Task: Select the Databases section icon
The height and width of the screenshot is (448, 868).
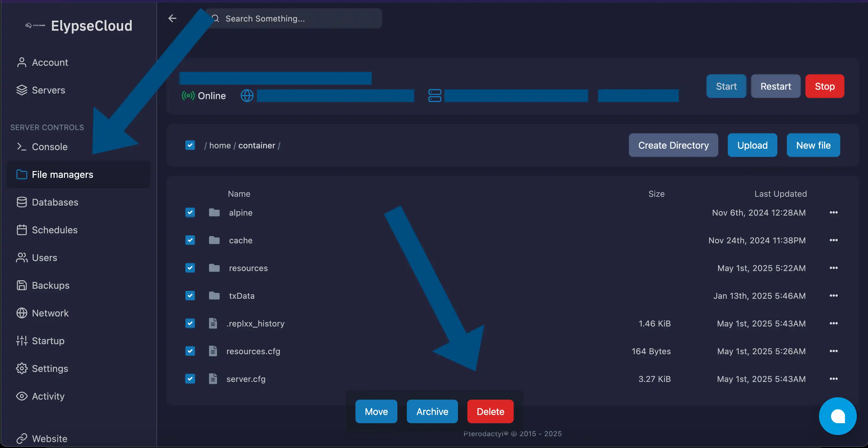Action: coord(22,202)
